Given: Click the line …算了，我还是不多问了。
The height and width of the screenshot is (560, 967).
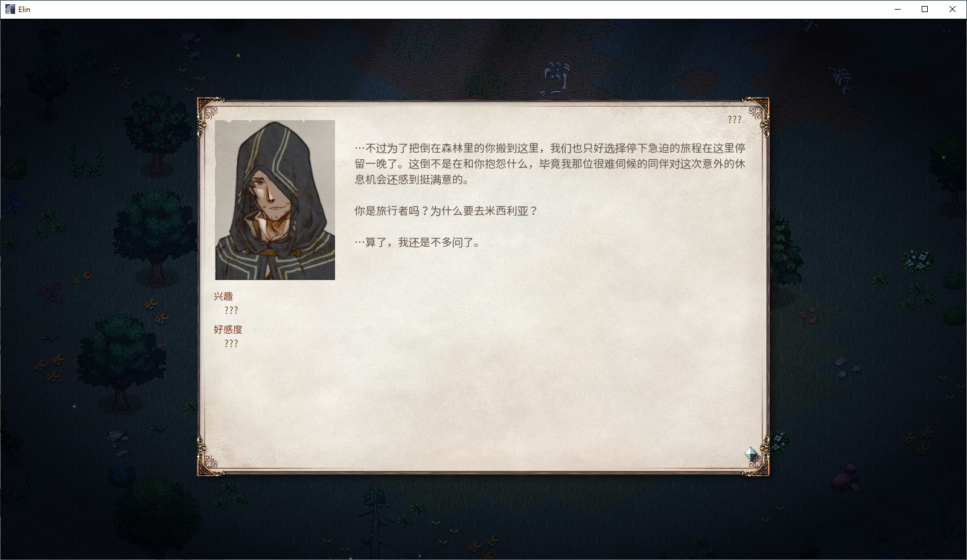Looking at the screenshot, I should tap(418, 242).
